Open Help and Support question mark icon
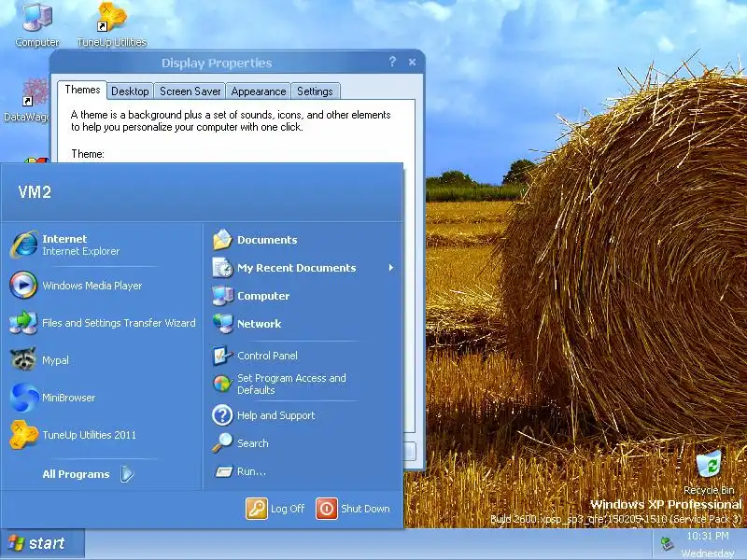 [x=222, y=415]
